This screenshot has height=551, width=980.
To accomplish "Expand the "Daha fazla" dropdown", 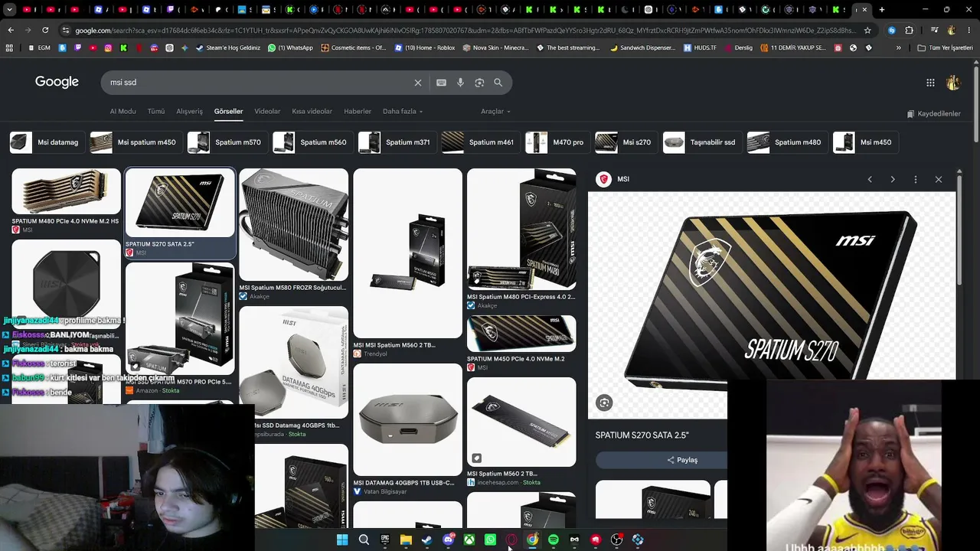I will point(403,112).
